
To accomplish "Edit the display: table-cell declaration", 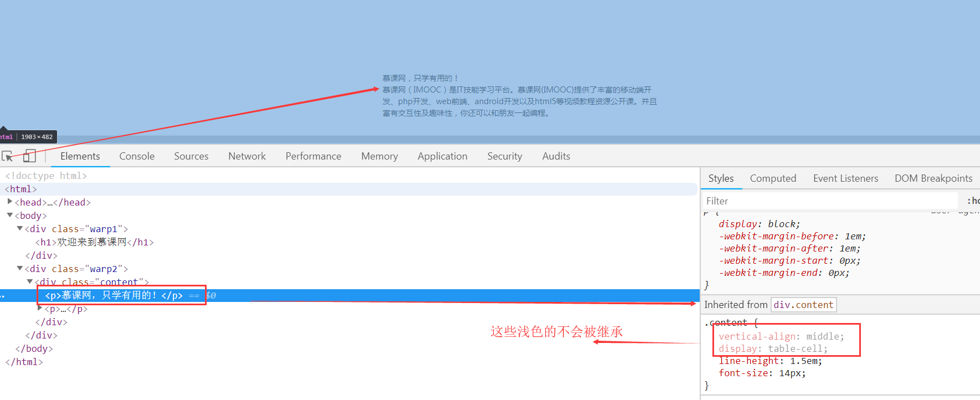I will [773, 348].
